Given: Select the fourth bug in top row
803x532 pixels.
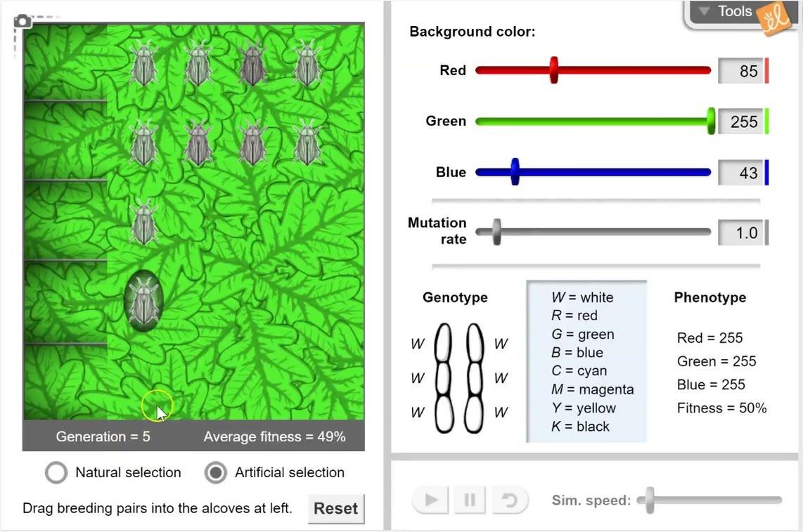Looking at the screenshot, I should 307,63.
